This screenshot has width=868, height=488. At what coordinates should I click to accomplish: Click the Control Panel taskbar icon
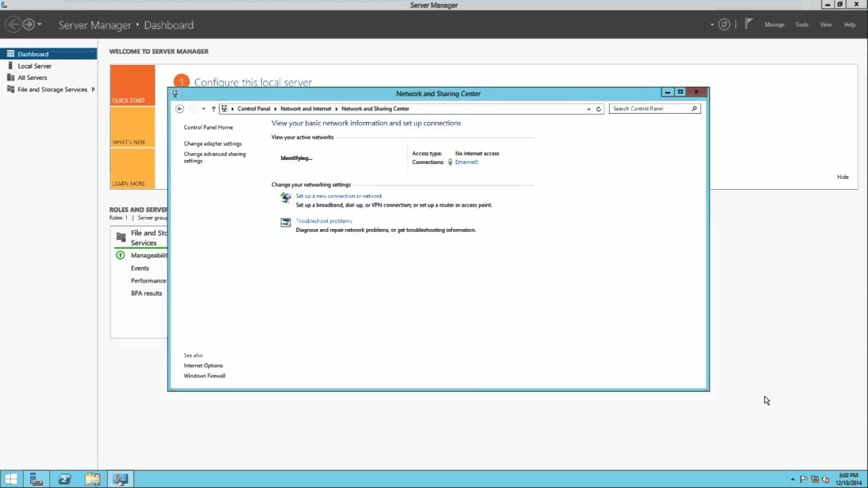[x=121, y=479]
